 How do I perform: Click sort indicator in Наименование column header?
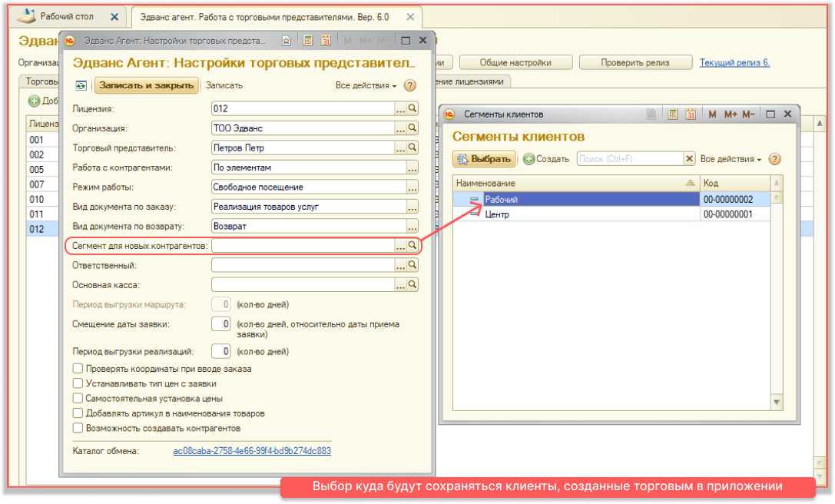(690, 183)
